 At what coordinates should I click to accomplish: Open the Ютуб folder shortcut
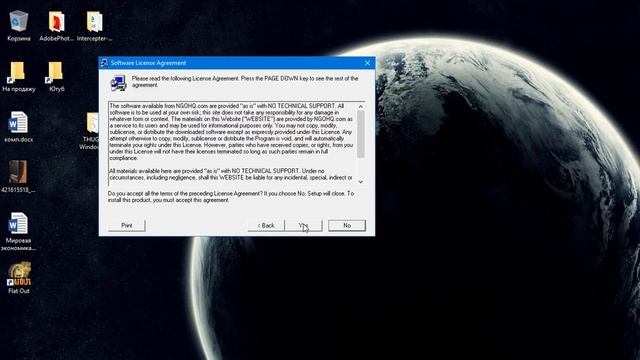pyautogui.click(x=56, y=76)
